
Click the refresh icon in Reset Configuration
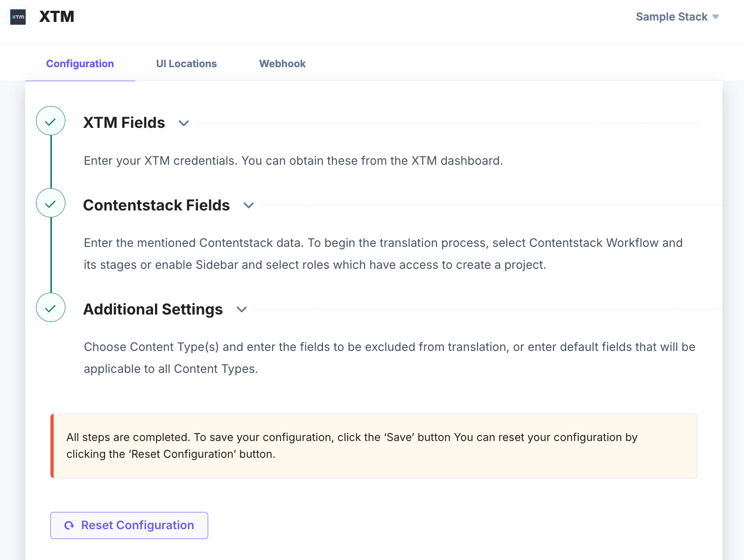[x=69, y=525]
